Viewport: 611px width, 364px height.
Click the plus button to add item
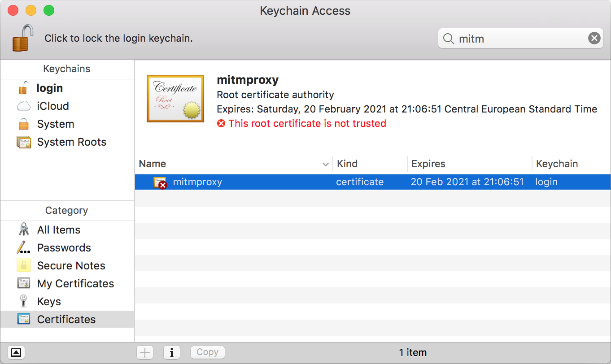tap(145, 352)
